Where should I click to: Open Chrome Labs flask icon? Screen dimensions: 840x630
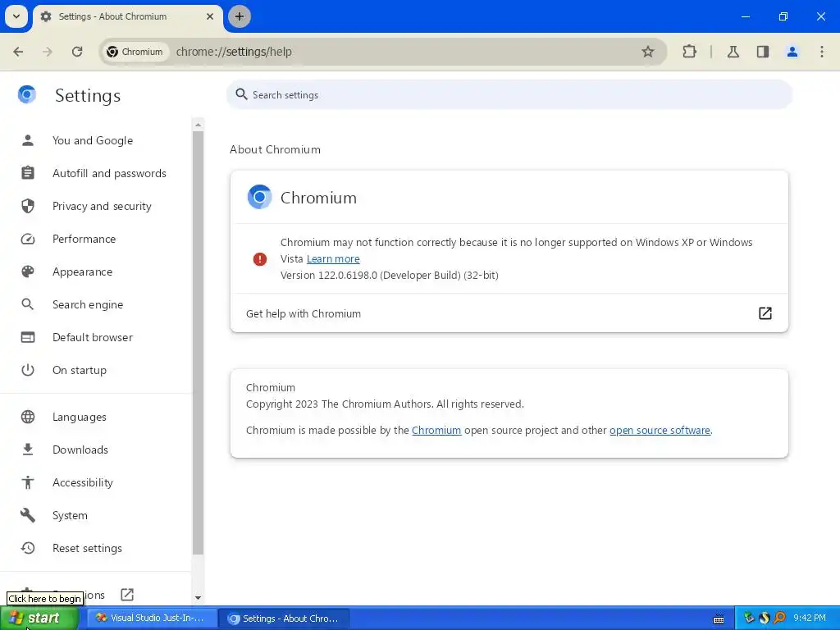pyautogui.click(x=733, y=52)
